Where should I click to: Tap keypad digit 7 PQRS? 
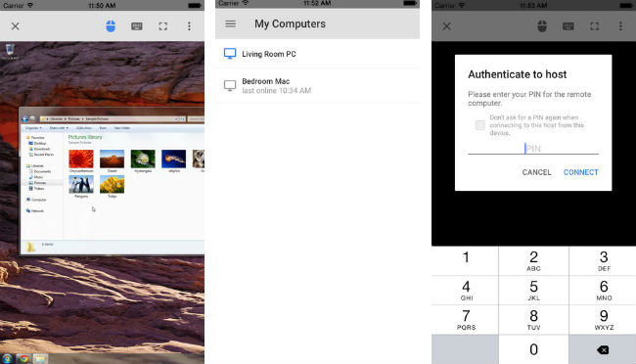click(x=466, y=320)
